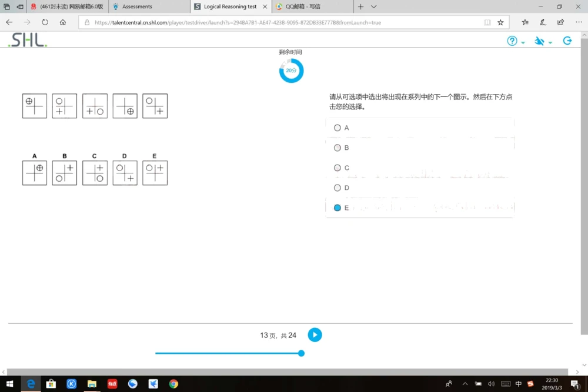The image size is (588, 392).
Task: Click the browser address bar URL
Action: (x=235, y=22)
